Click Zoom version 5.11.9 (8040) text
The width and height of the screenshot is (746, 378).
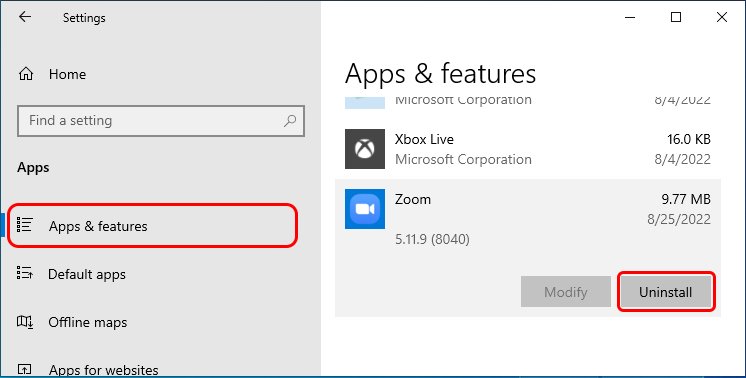[432, 239]
